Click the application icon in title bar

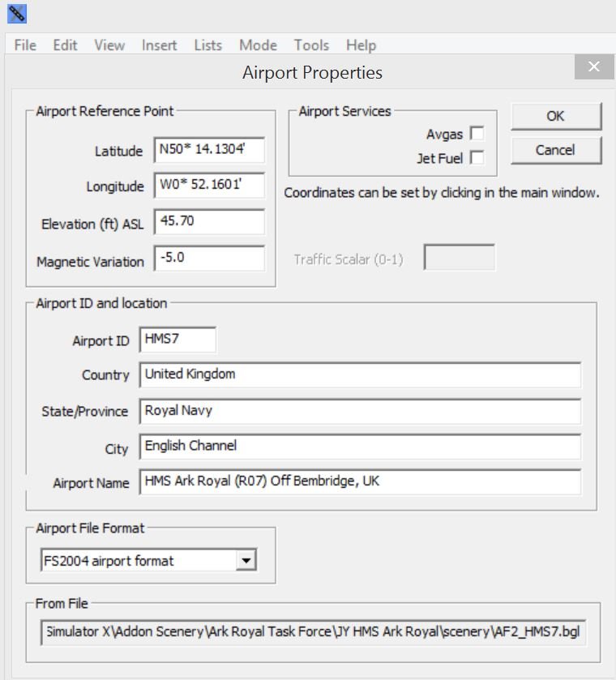[x=16, y=13]
